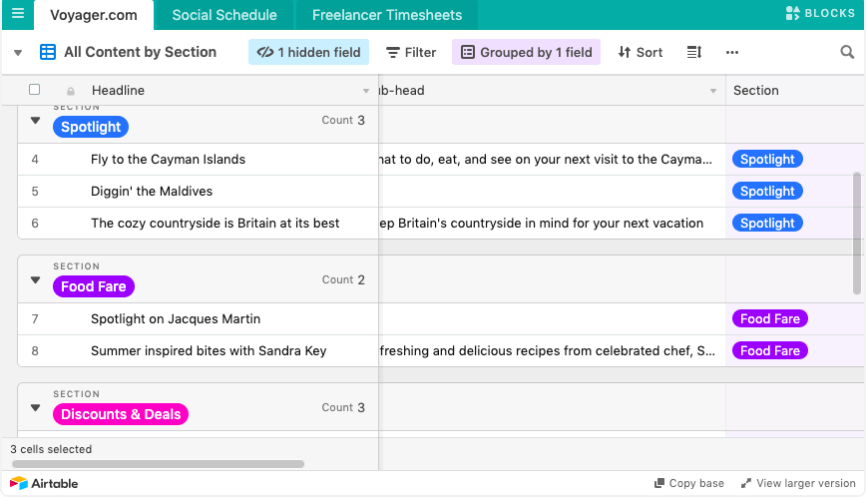Click the lock icon beside Headline
Image resolution: width=868 pixels, height=501 pixels.
(x=71, y=91)
